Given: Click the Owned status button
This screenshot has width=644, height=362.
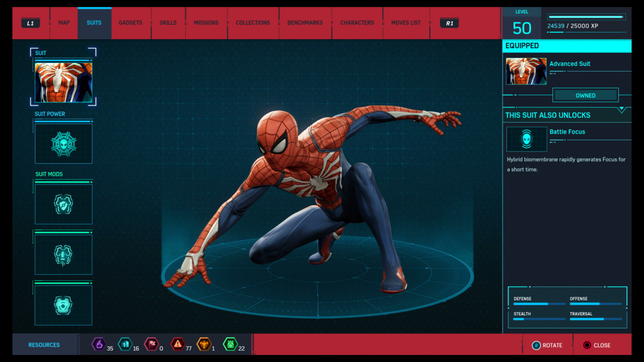Looking at the screenshot, I should pyautogui.click(x=585, y=95).
